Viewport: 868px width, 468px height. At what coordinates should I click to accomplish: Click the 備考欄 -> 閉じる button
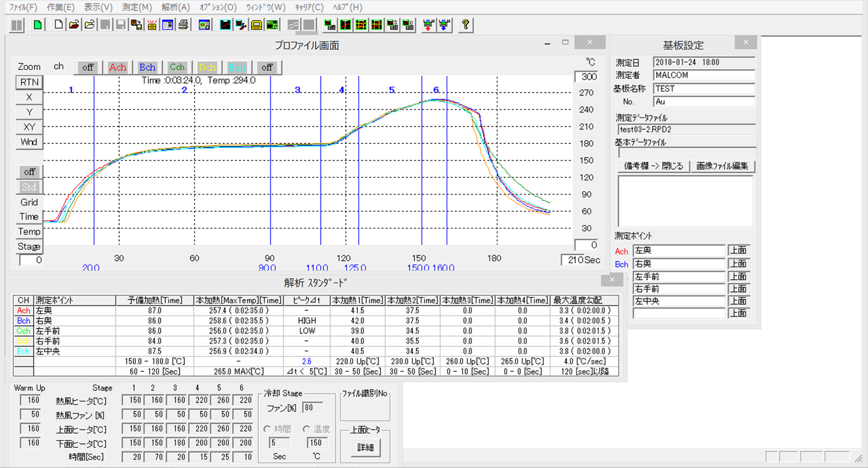653,167
